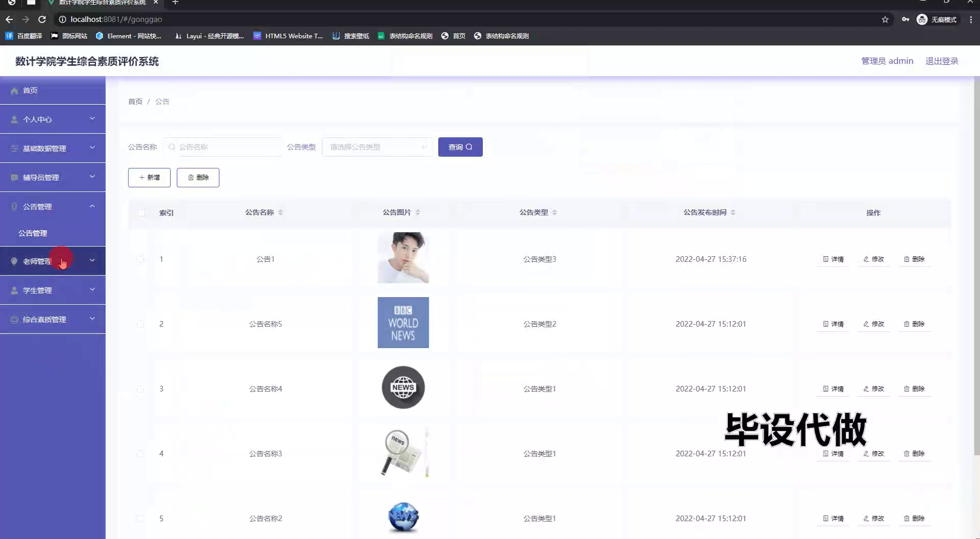Open 详情 for 公告1
The width and height of the screenshot is (980, 539).
point(833,259)
